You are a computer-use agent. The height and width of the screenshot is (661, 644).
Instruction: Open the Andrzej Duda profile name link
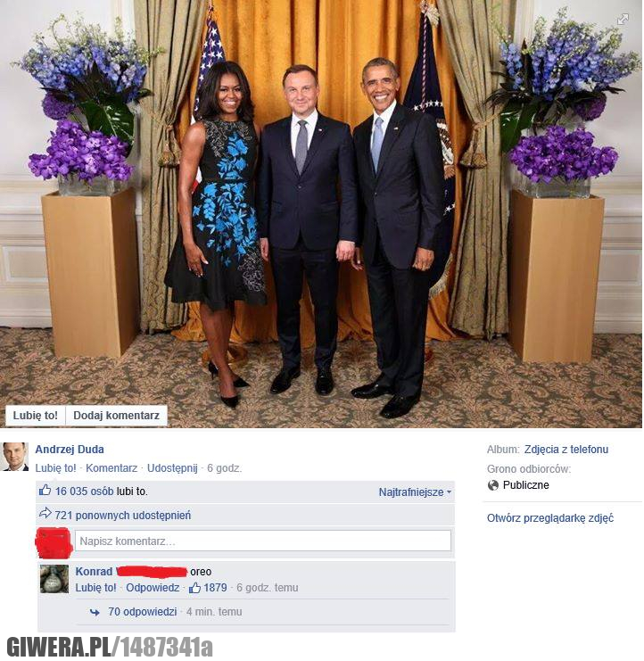tap(70, 450)
